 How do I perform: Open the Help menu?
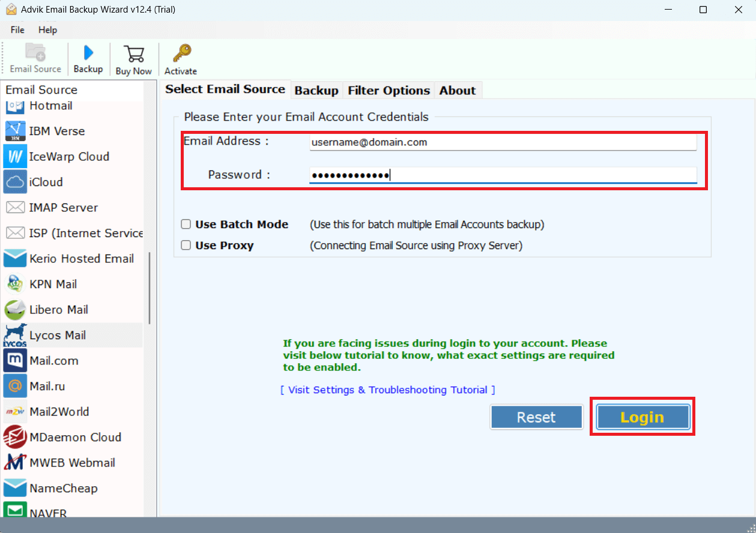pos(47,30)
